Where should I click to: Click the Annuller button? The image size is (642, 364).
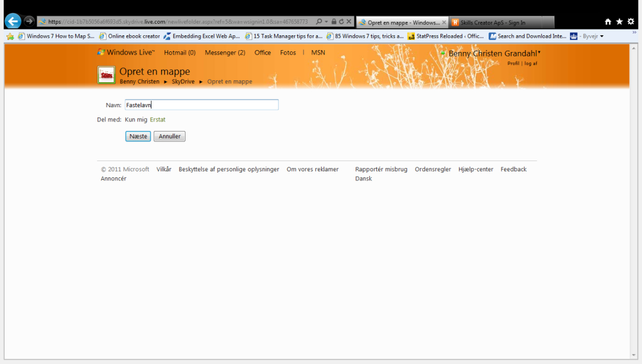coord(169,136)
